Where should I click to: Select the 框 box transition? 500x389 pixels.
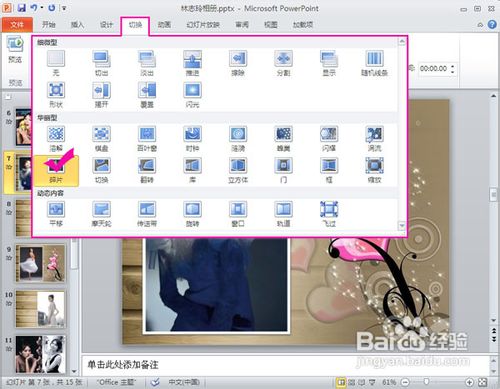[329, 171]
